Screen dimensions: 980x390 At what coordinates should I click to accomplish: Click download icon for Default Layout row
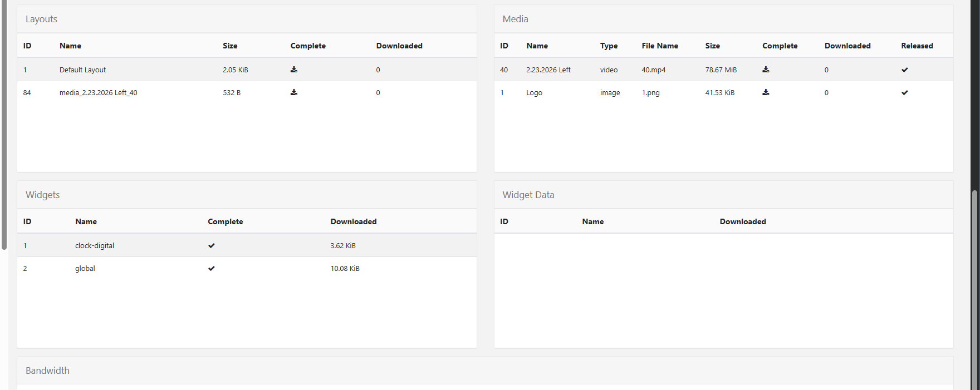[294, 70]
